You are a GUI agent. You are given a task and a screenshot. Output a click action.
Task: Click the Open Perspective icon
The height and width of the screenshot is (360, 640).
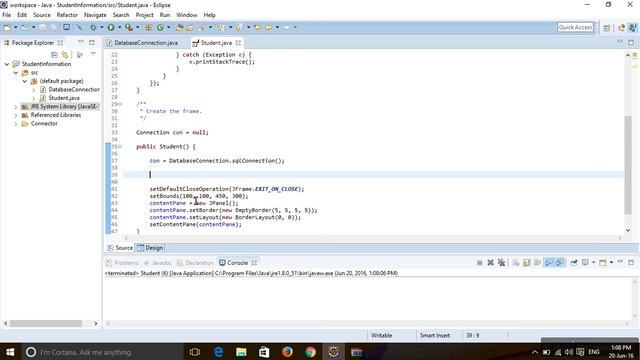click(607, 27)
